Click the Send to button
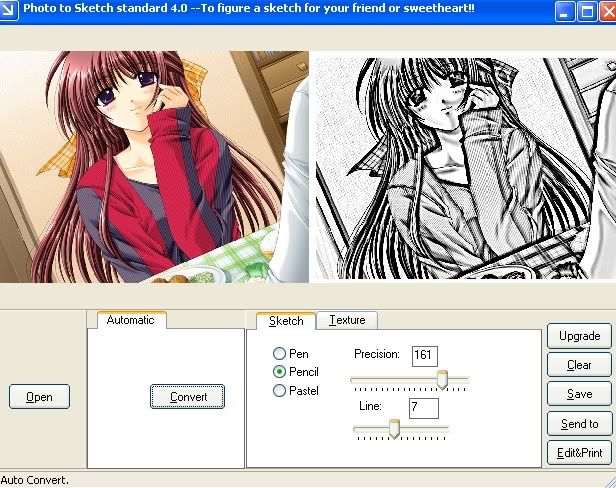Image resolution: width=616 pixels, height=488 pixels. point(579,424)
